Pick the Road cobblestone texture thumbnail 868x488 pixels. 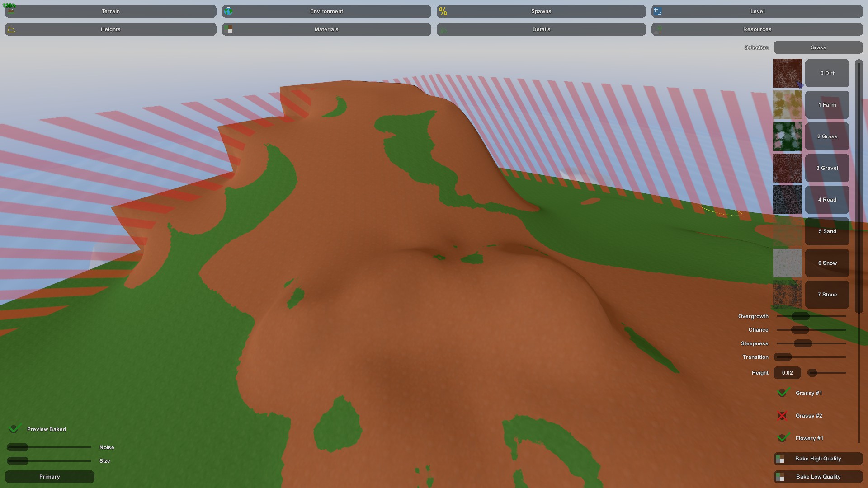(787, 200)
